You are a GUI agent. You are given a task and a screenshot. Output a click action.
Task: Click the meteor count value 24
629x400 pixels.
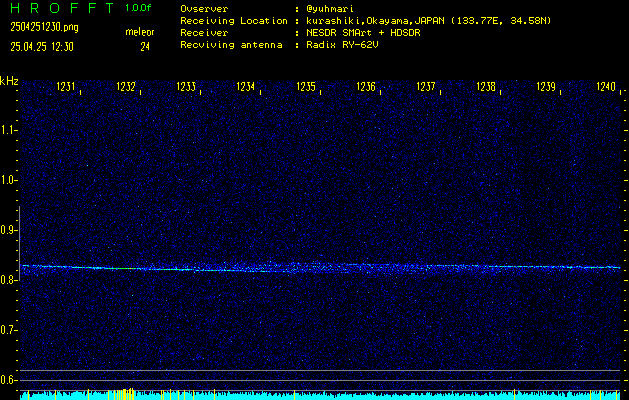145,47
